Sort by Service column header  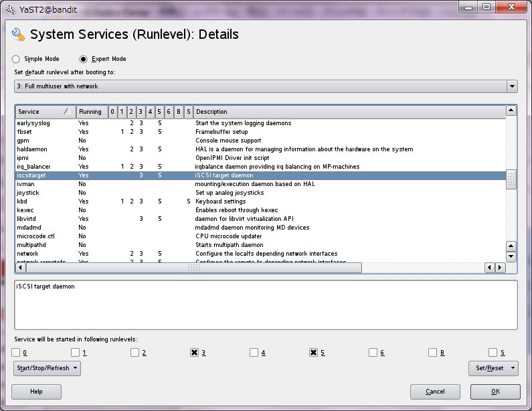click(46, 112)
